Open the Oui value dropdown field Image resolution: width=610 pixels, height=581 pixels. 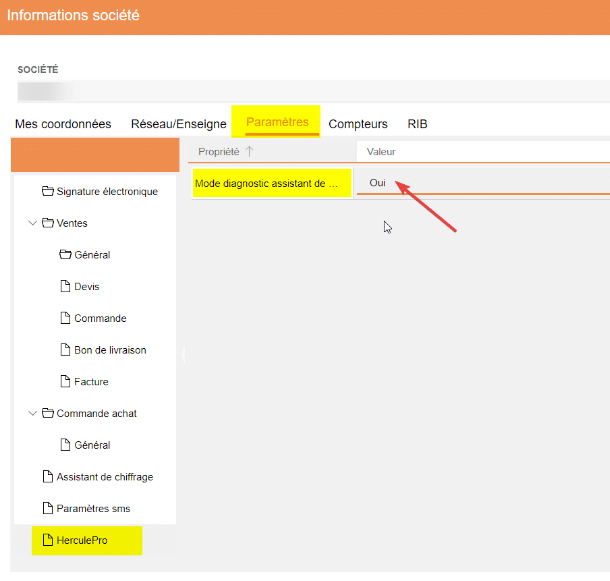(x=483, y=183)
